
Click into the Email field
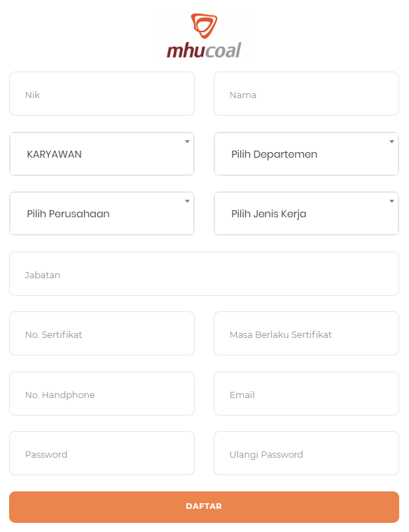[306, 394]
